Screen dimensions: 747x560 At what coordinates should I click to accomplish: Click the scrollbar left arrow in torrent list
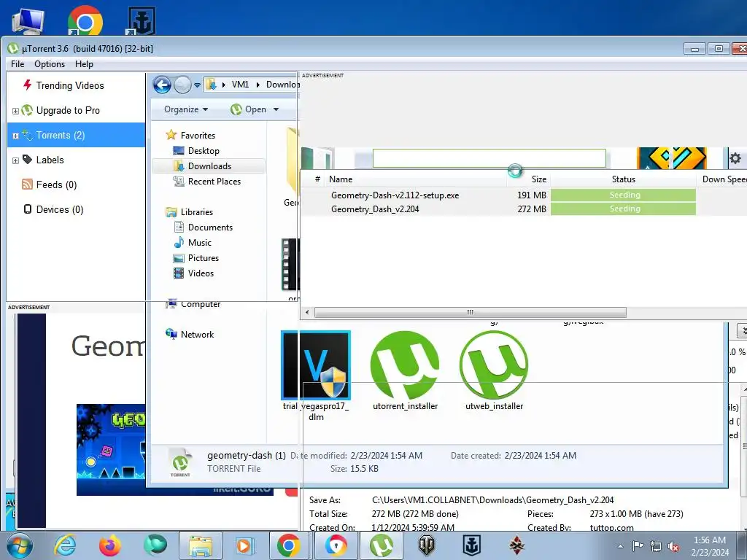[307, 312]
